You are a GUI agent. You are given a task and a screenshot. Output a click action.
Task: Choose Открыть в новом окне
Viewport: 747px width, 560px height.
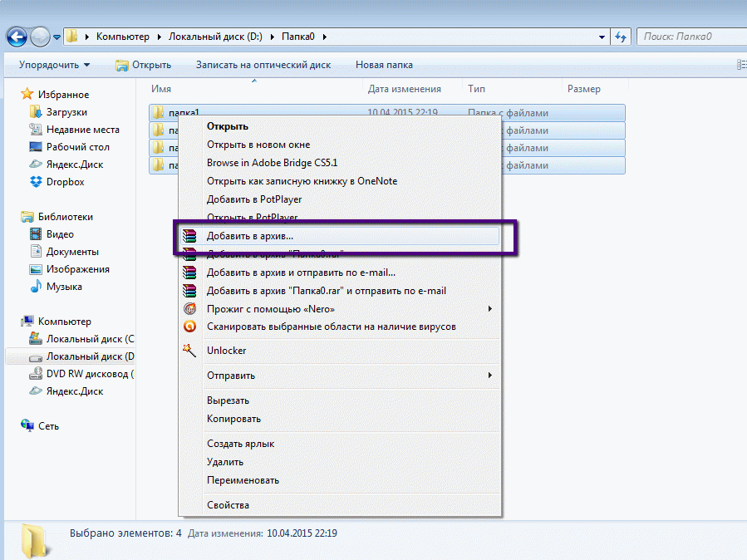coord(258,145)
